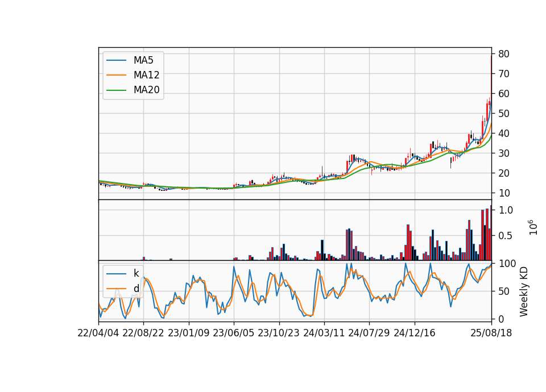The image size is (546, 392).
Task: Select the k legend label
Action: (136, 273)
